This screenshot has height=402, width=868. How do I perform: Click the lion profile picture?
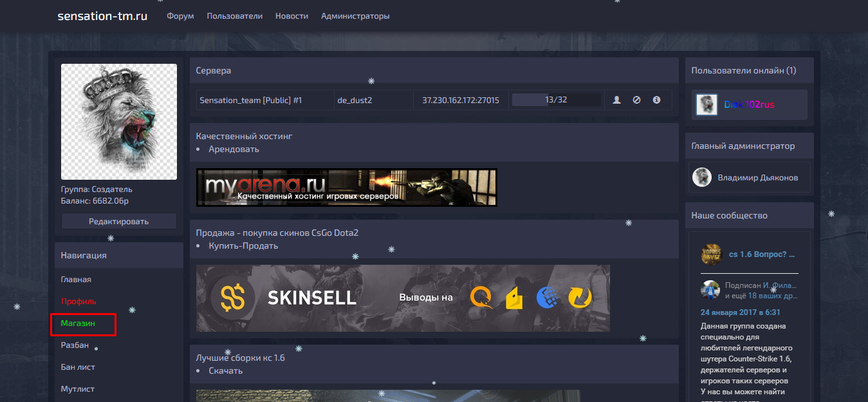point(119,122)
